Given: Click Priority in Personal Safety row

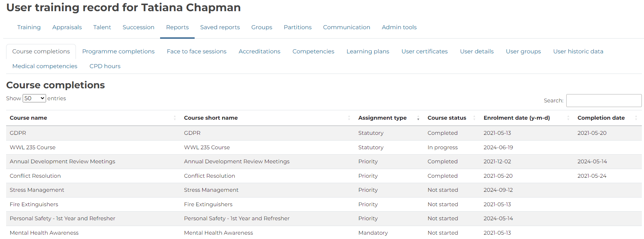Looking at the screenshot, I should coord(368,218).
